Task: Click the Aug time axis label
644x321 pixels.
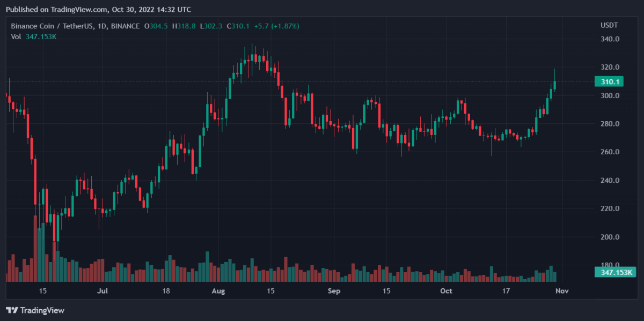Action: 218,291
